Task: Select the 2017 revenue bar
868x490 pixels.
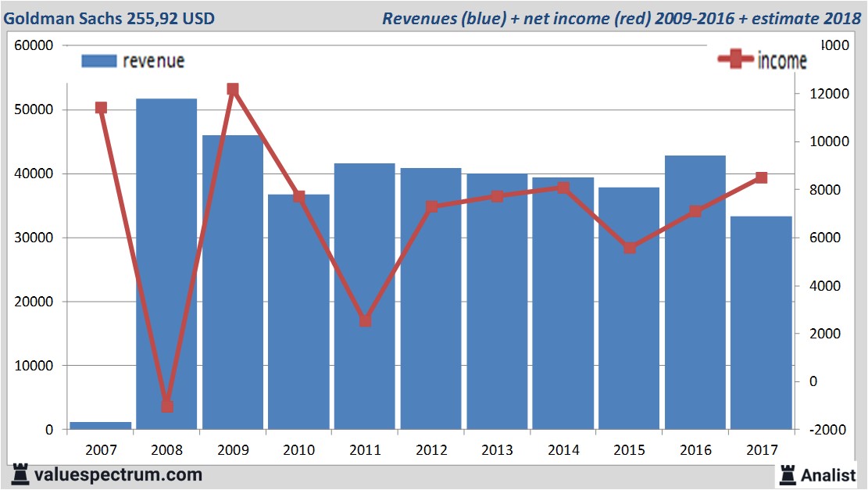Action: (x=761, y=323)
